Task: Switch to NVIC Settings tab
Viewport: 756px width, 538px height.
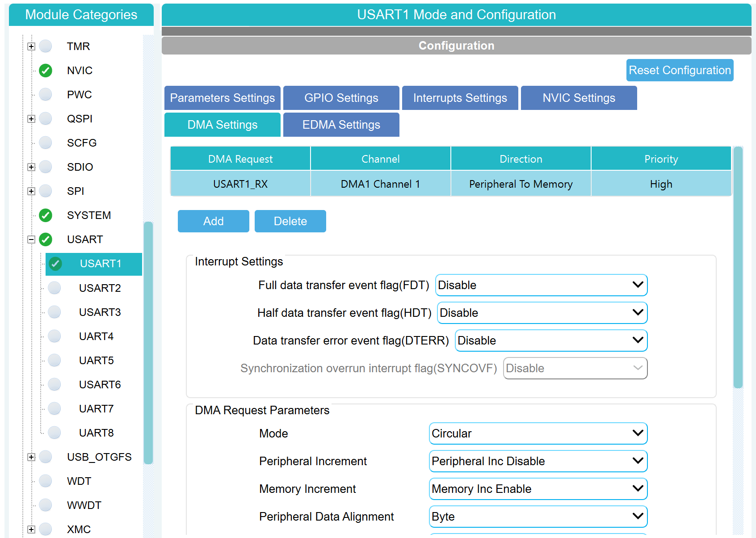Action: click(579, 98)
